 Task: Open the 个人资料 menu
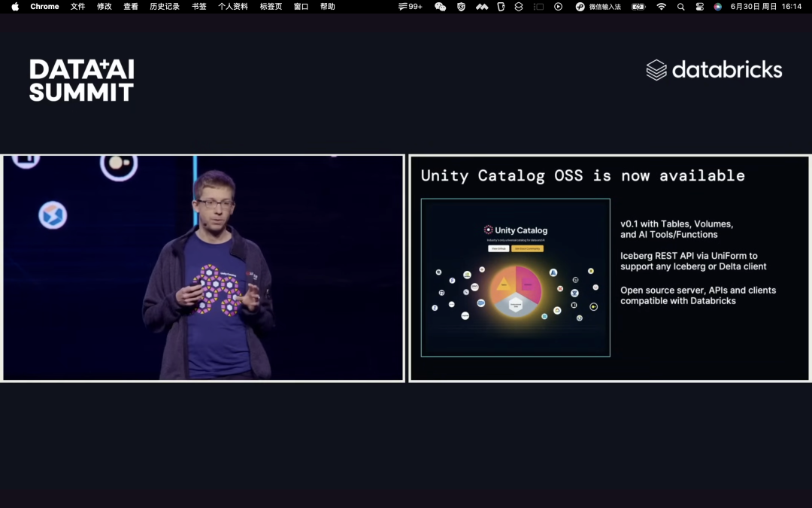233,7
